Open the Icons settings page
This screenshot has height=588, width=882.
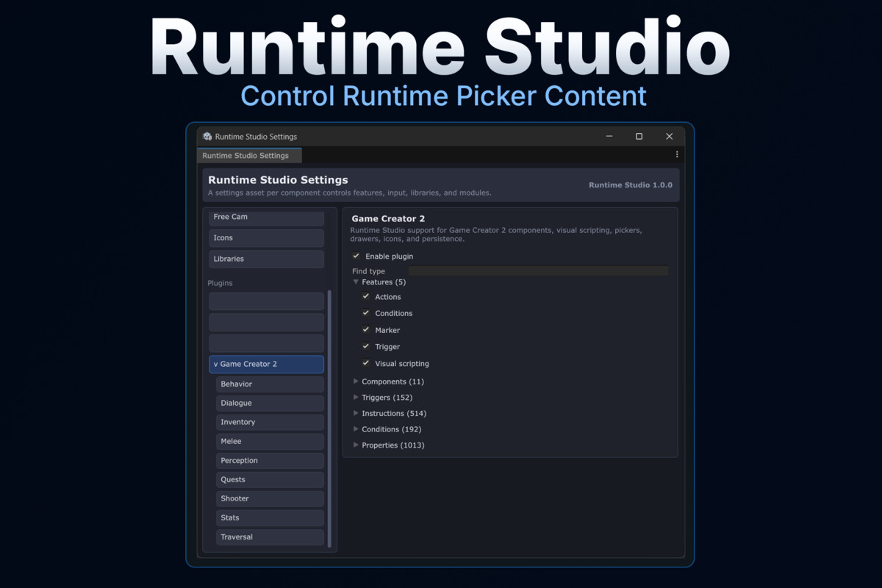tap(266, 238)
